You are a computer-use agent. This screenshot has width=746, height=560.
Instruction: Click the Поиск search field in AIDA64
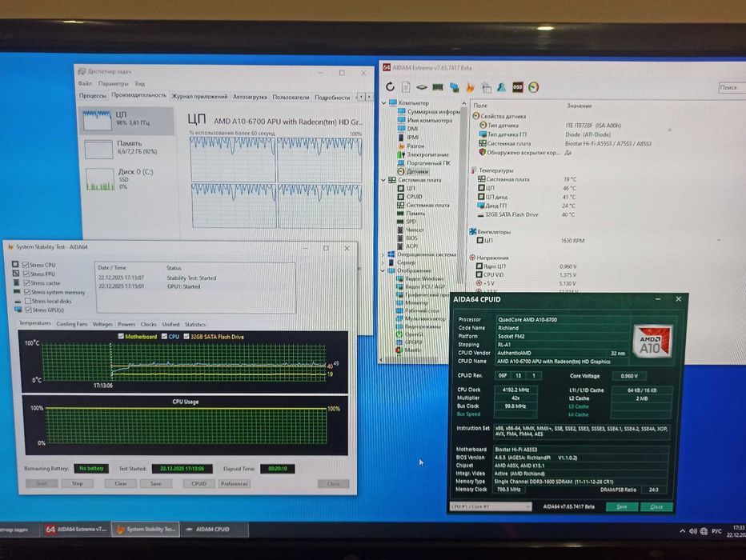coord(732,87)
